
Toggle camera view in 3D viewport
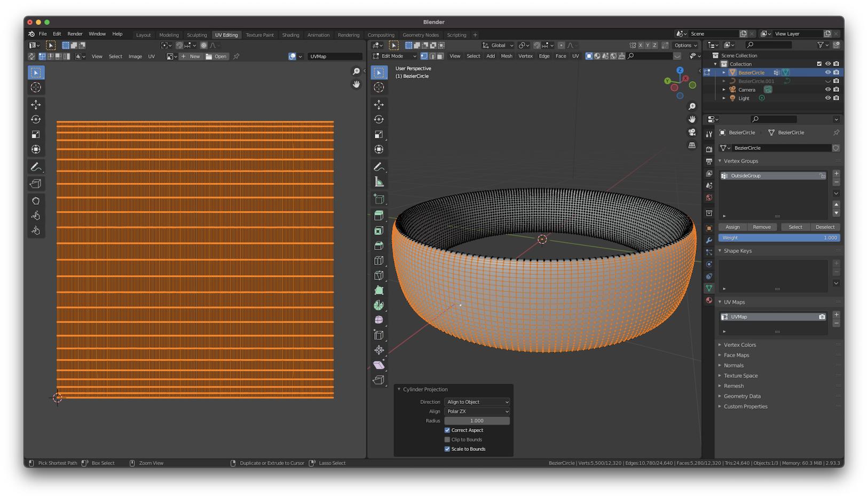point(692,132)
